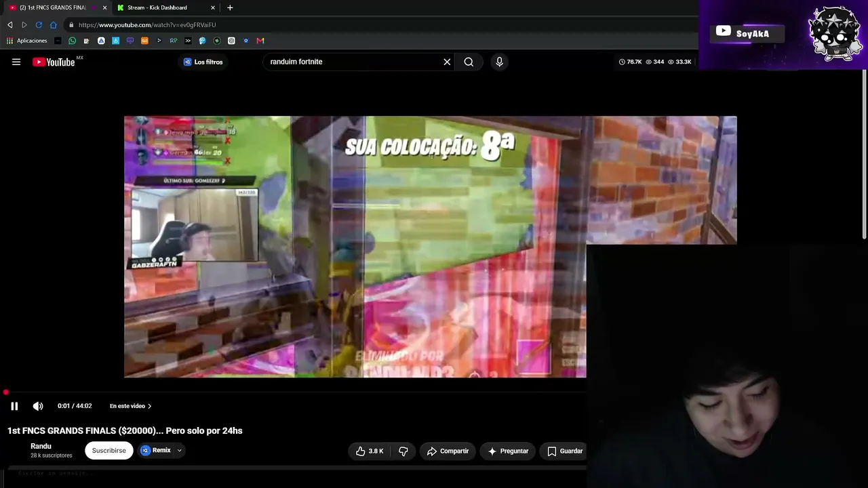This screenshot has width=868, height=488.
Task: Open the RP bookmark
Action: coord(174,41)
